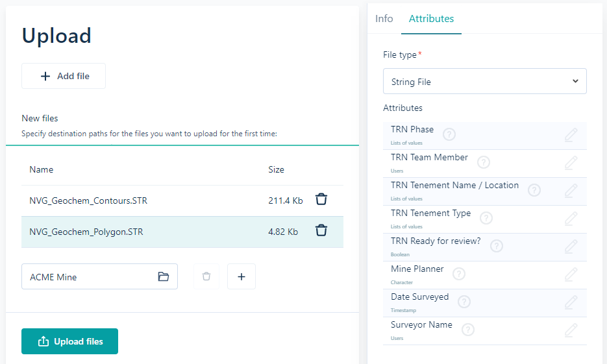Switch to the Info tab
Image resolution: width=607 pixels, height=364 pixels.
point(384,19)
